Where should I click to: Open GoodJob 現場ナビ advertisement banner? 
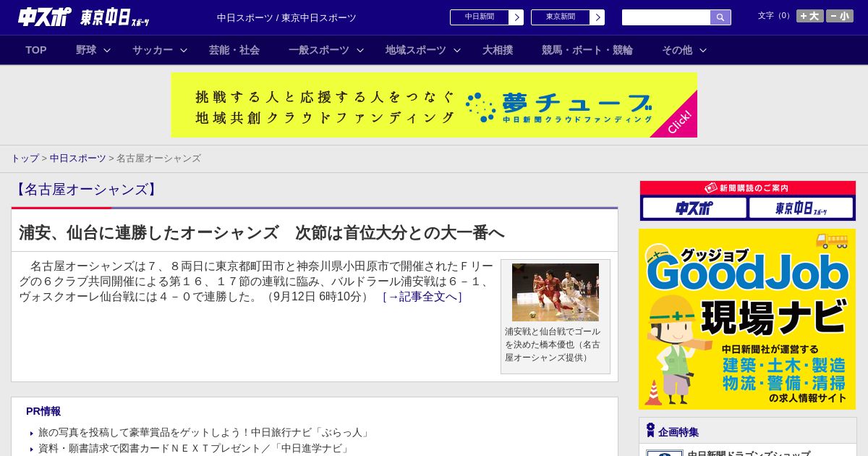pyautogui.click(x=747, y=319)
